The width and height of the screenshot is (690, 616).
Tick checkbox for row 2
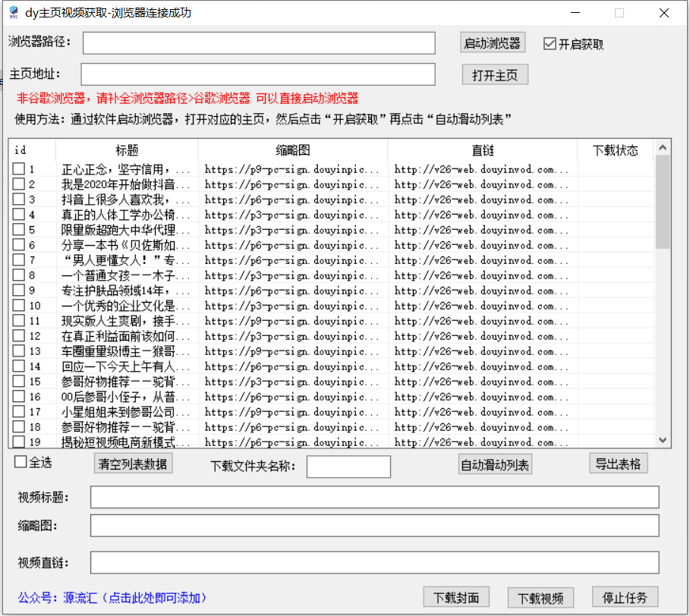point(18,184)
